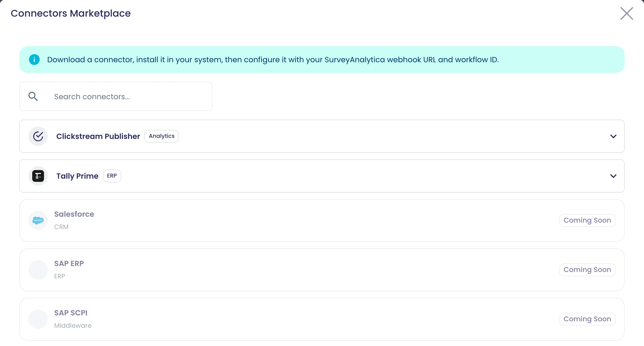Screen dimensions: 644x346
Task: Click the Tally Prime logo icon
Action: [x=38, y=176]
